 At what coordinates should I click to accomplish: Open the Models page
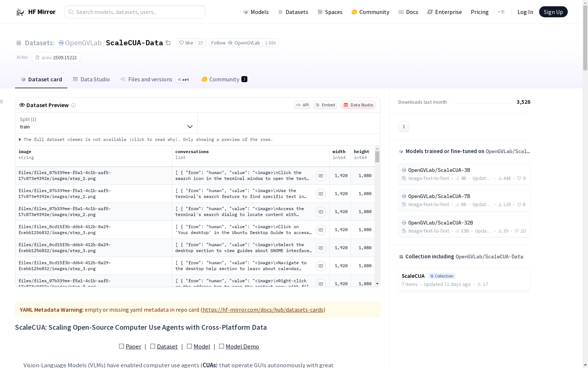pos(256,12)
